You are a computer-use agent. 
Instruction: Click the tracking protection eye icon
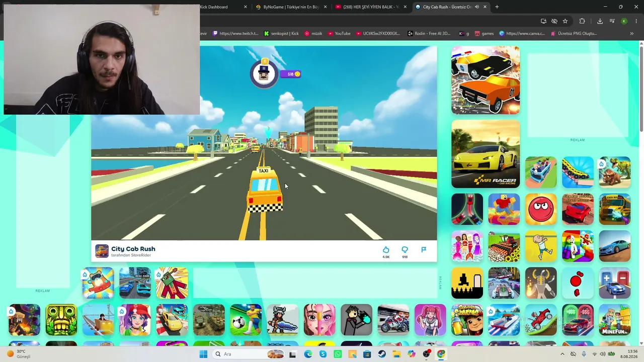(x=554, y=21)
